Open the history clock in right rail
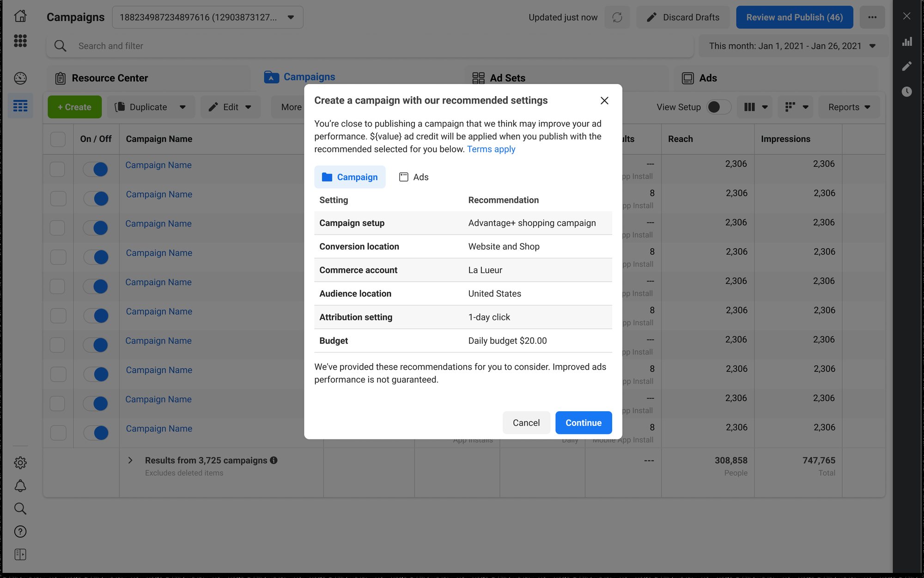The width and height of the screenshot is (924, 578). 907,91
